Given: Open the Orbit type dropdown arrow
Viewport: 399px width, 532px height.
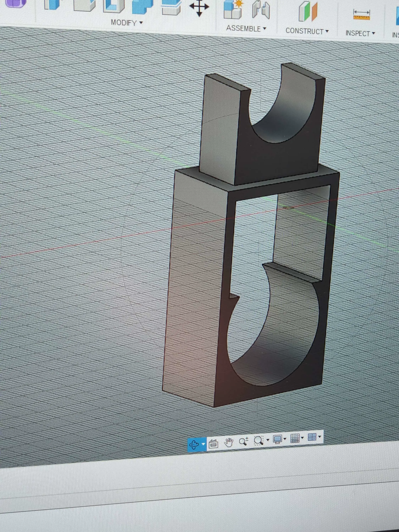Looking at the screenshot, I should pyautogui.click(x=203, y=444).
